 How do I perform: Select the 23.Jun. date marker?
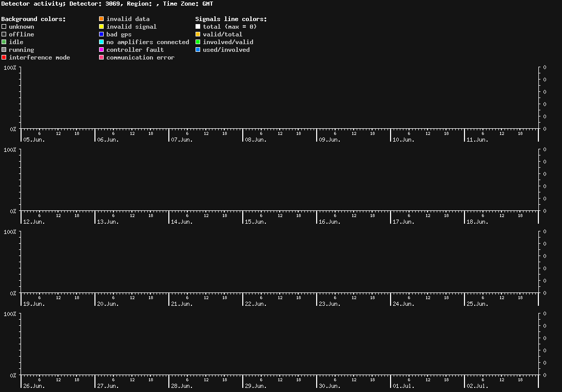tap(330, 304)
